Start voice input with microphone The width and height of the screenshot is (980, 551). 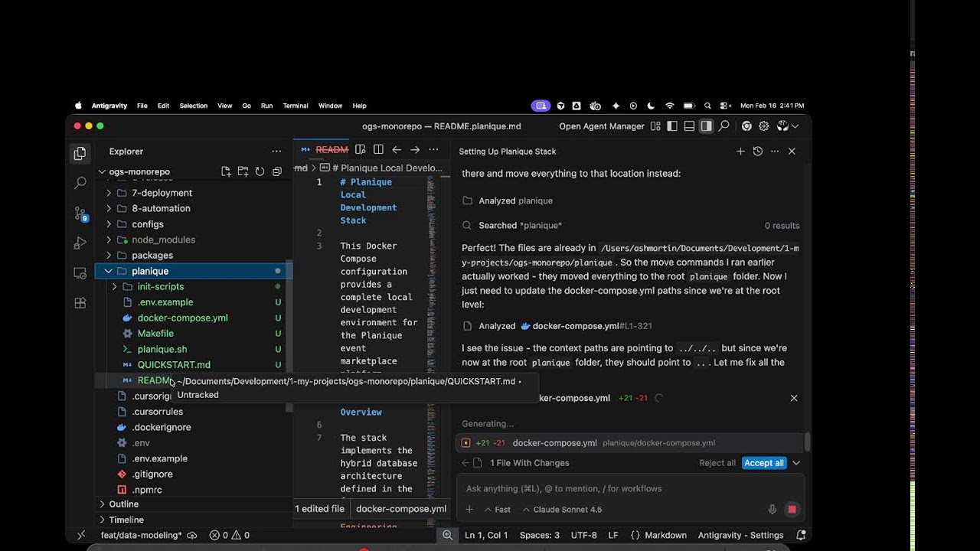pos(773,510)
